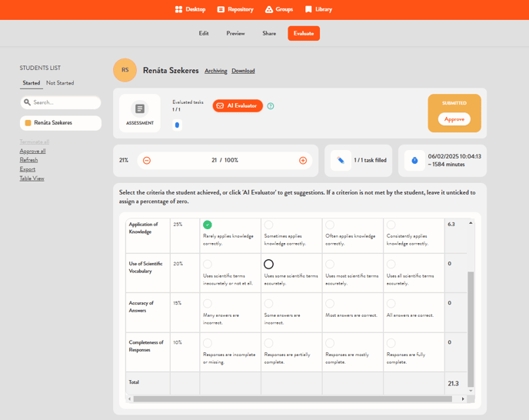Select 'Responses are fully complete' radio
This screenshot has width=529, height=420.
tap(391, 343)
